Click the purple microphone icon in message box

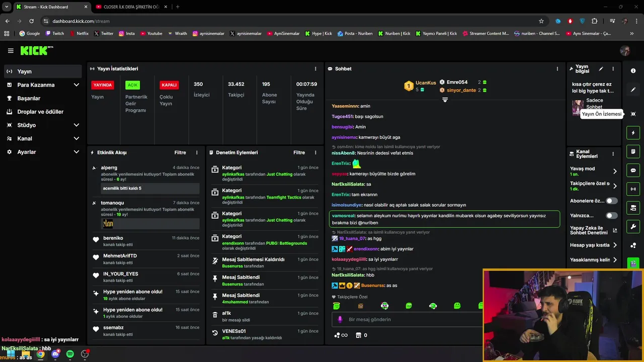pyautogui.click(x=340, y=319)
